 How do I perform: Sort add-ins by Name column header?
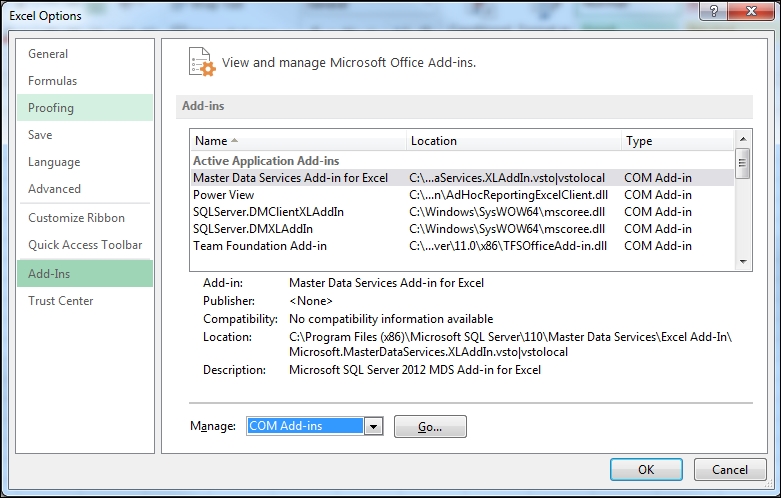click(x=298, y=141)
